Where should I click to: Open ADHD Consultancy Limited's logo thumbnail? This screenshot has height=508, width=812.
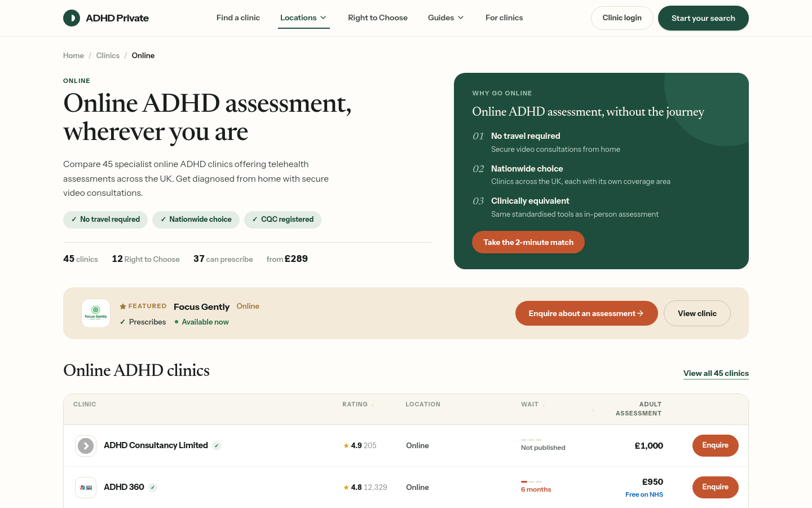[86, 446]
